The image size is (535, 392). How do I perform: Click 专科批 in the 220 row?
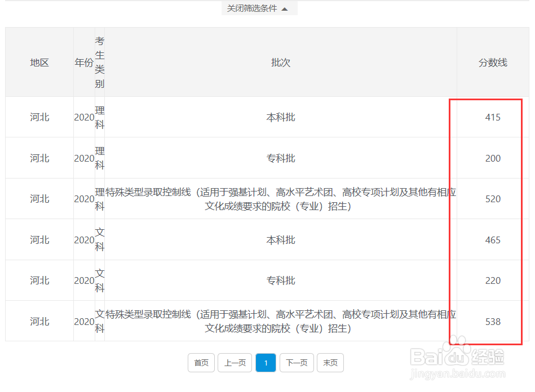(280, 280)
